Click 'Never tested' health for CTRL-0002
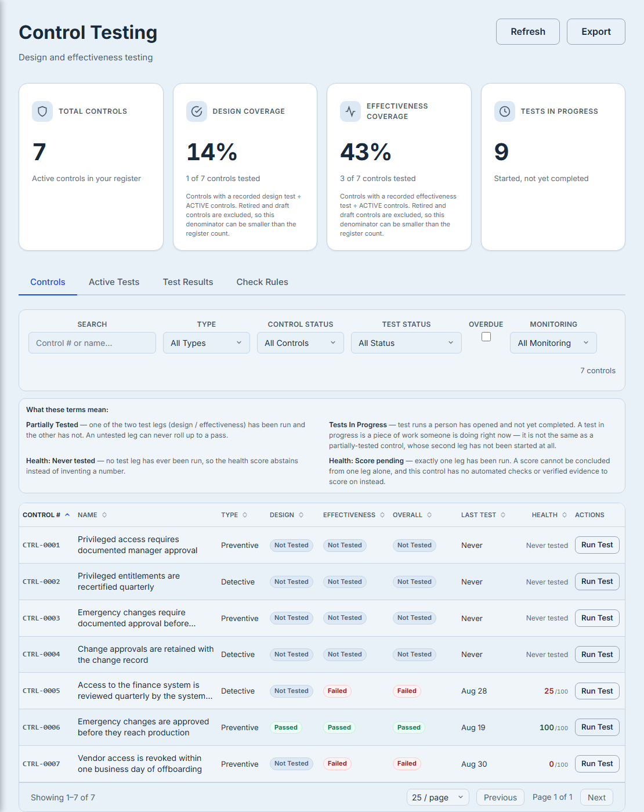 coord(547,582)
